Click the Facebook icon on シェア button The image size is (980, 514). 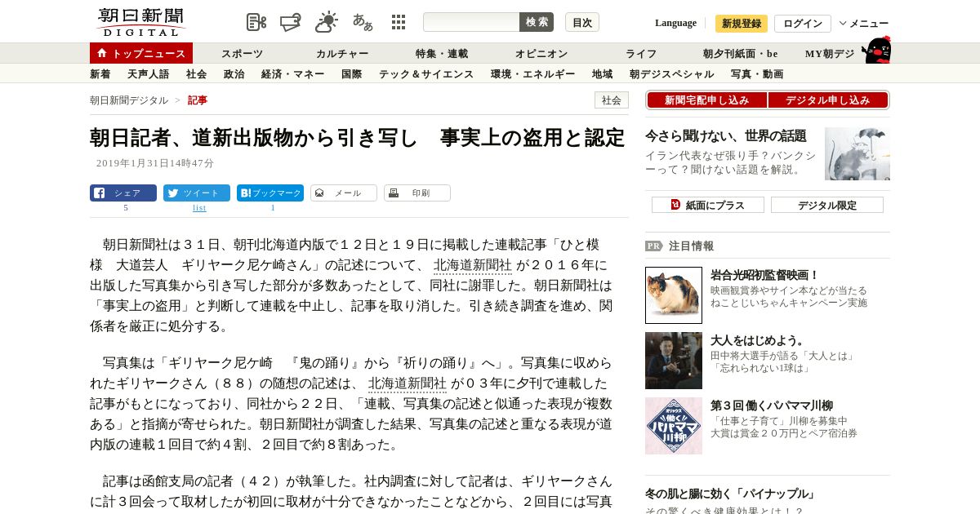point(99,193)
